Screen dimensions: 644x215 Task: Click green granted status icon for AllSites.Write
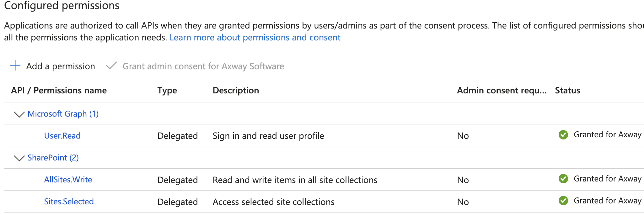pyautogui.click(x=563, y=179)
